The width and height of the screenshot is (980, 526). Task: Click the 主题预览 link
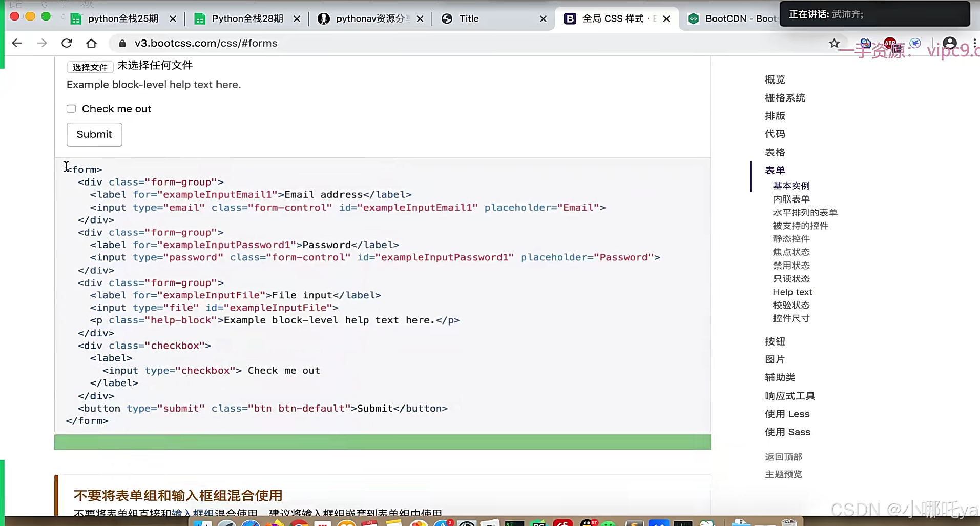point(784,474)
